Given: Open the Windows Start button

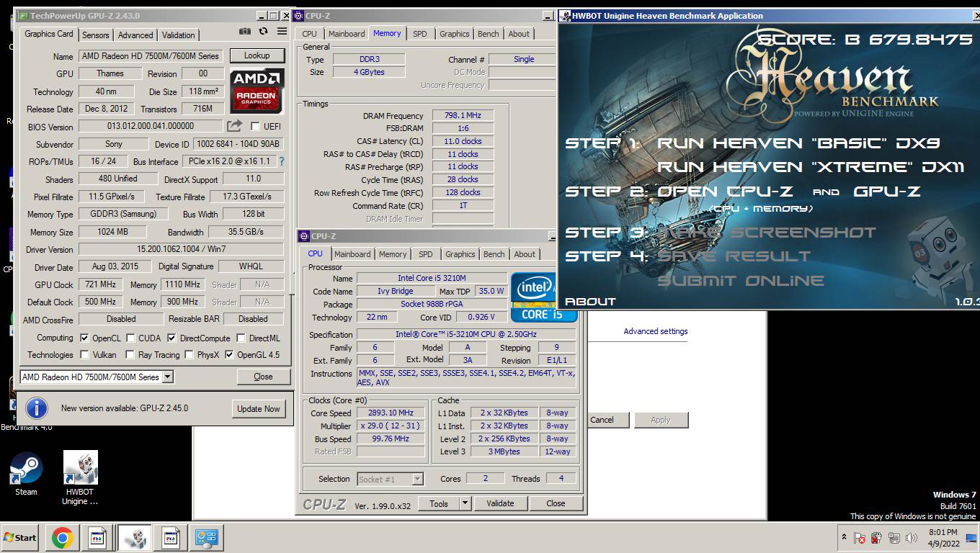Looking at the screenshot, I should tap(20, 538).
